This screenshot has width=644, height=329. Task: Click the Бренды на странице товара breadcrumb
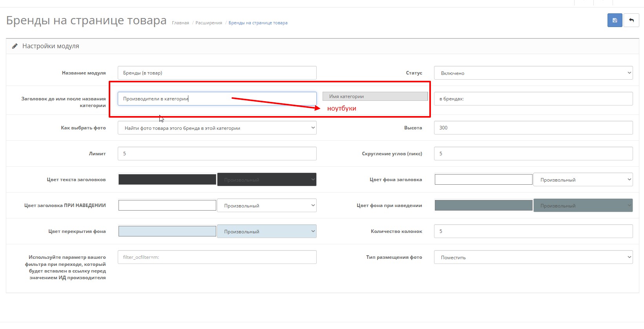pos(258,23)
